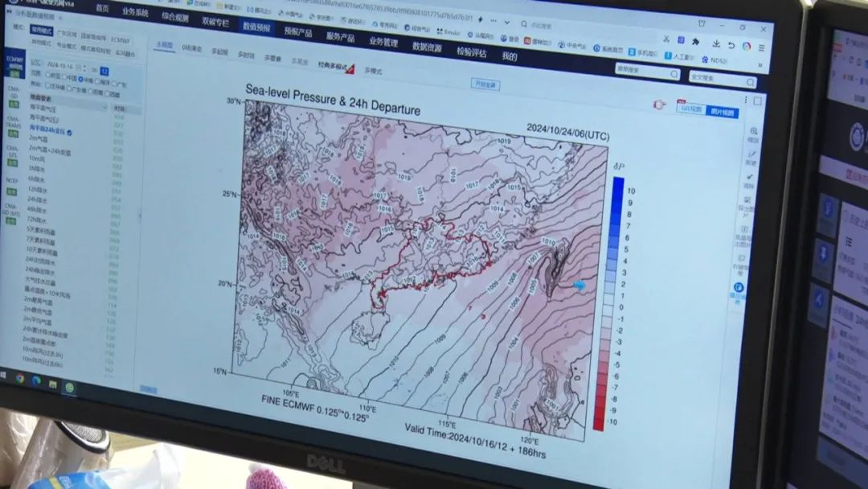Click the first site search input field
This screenshot has width=868, height=489.
[646, 72]
